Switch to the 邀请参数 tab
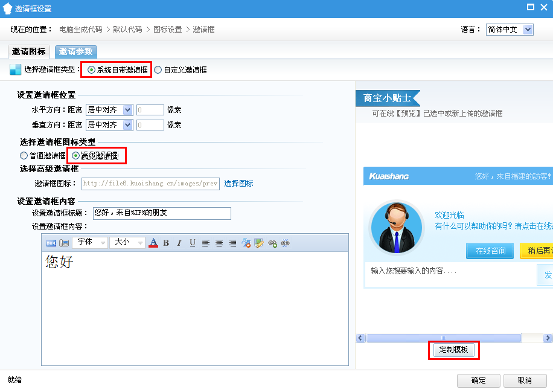The width and height of the screenshot is (553, 392). point(75,51)
